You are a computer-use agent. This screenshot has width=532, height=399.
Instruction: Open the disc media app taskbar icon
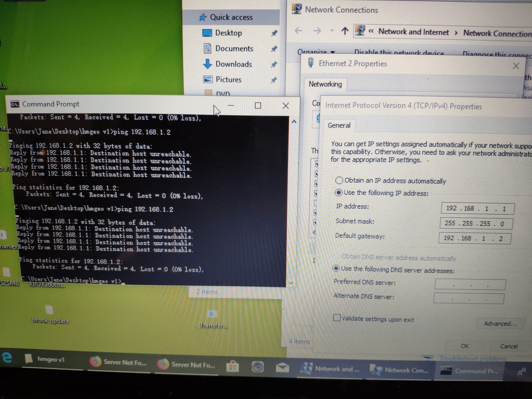pos(257,367)
